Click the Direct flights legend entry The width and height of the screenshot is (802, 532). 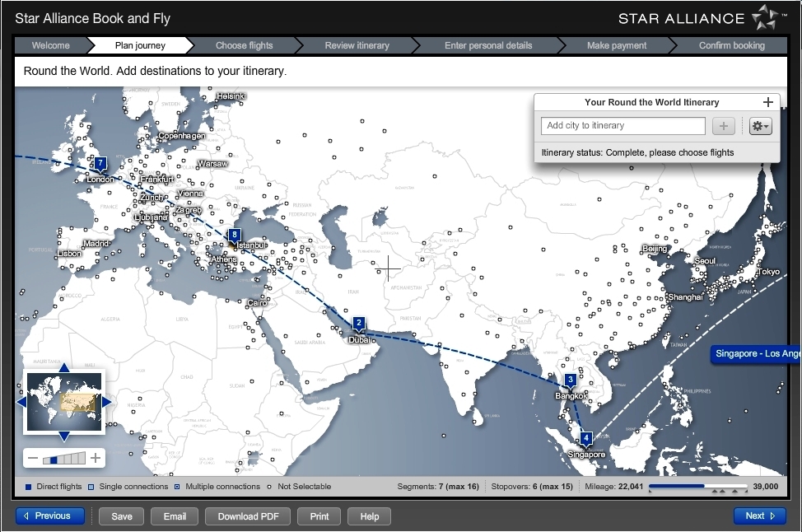(54, 487)
